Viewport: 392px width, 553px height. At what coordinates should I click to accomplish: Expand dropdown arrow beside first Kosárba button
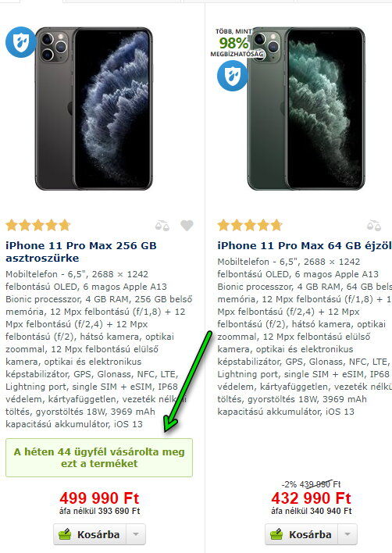pyautogui.click(x=136, y=534)
